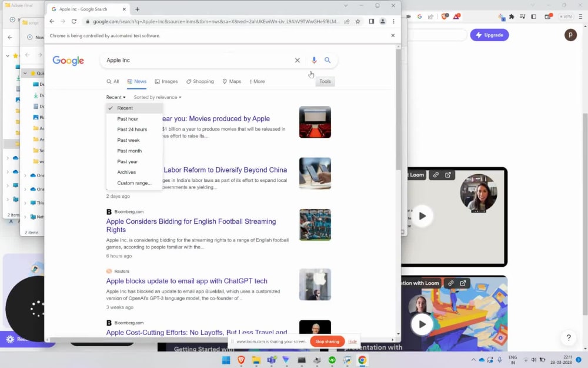Expand This PC node in Explorer tree
The image size is (588, 368).
click(x=25, y=203)
